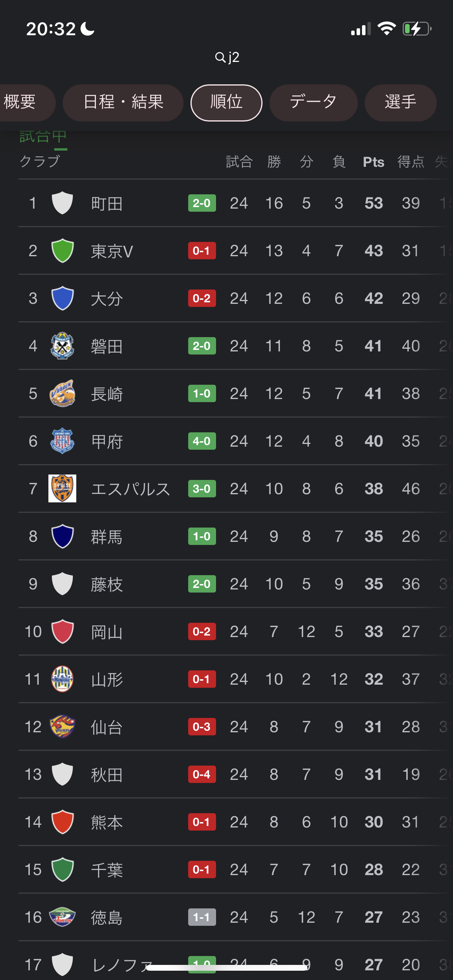The height and width of the screenshot is (980, 453).
Task: Tap the Júbilo Iwata club crest
Action: click(62, 346)
